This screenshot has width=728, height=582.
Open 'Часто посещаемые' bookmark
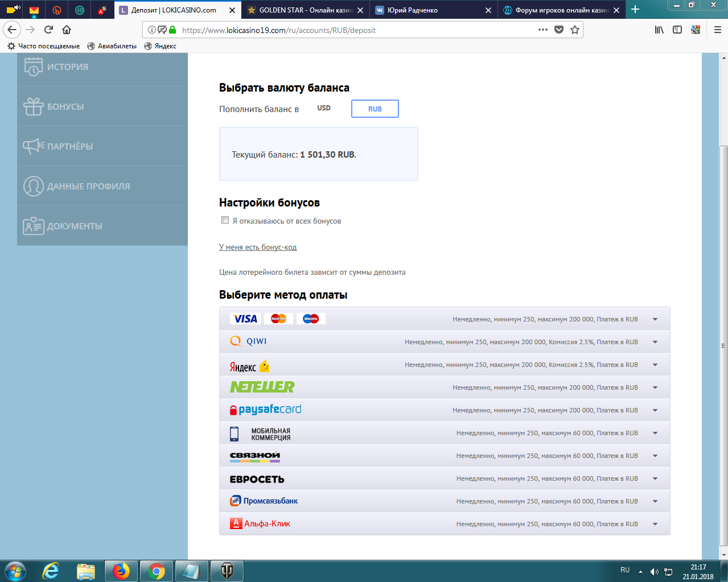pyautogui.click(x=43, y=46)
